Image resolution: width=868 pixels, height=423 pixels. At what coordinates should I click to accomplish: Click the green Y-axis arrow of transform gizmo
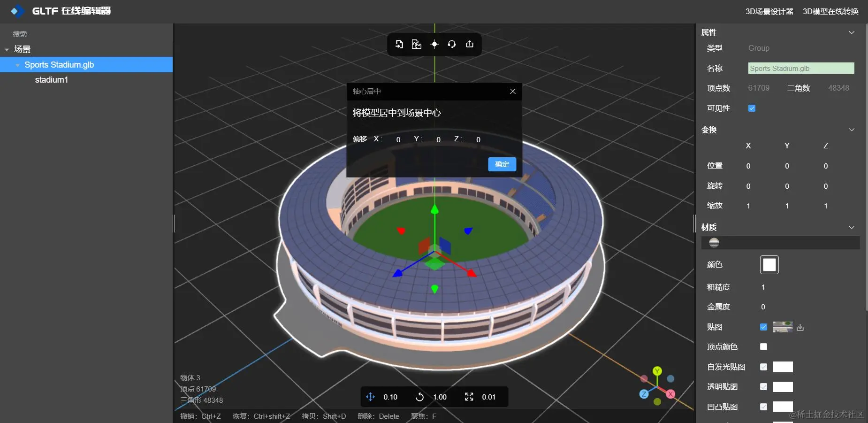pos(434,210)
